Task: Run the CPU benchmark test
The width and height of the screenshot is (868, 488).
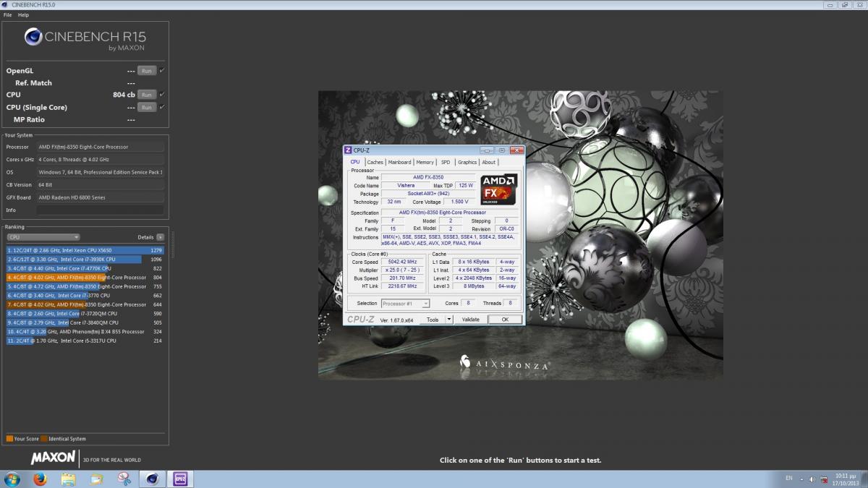Action: point(147,95)
